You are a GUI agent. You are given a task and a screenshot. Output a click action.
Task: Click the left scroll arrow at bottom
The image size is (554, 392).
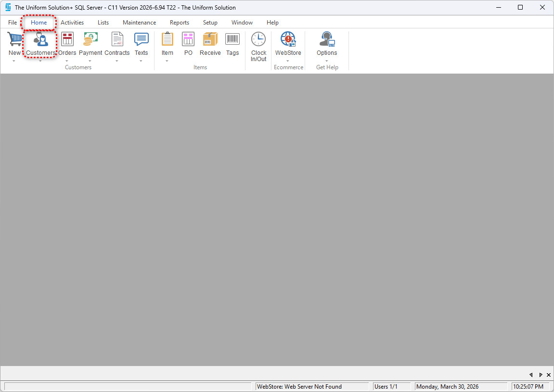coord(531,375)
